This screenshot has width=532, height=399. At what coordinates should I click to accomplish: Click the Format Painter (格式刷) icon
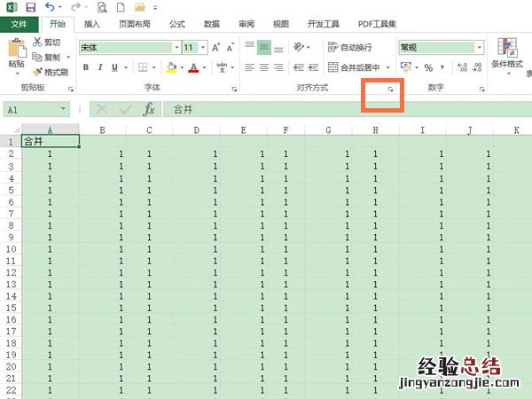[38, 71]
